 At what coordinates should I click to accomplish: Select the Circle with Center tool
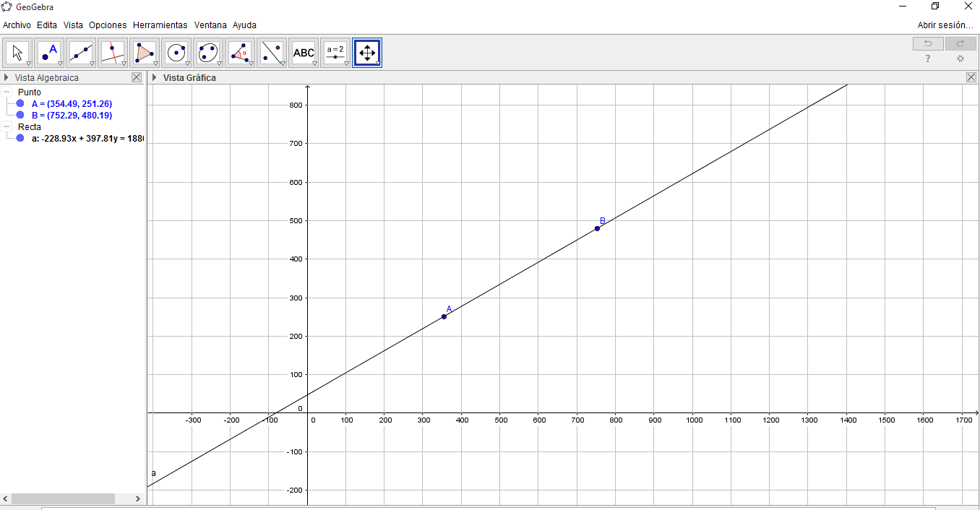[176, 51]
